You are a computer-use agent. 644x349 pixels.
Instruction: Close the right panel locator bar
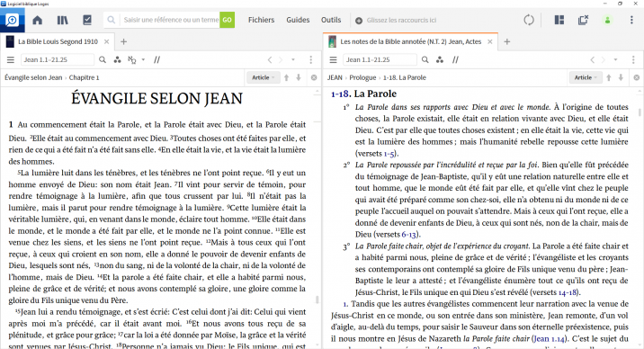636,77
